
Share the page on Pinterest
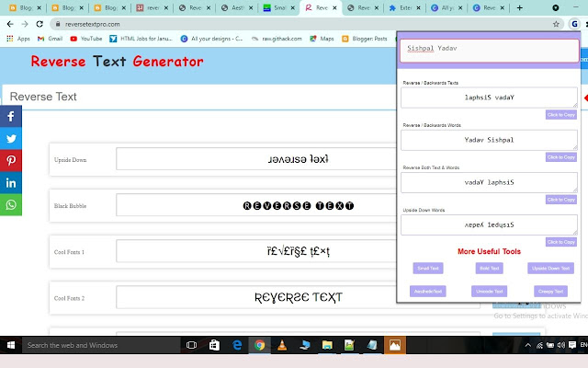coord(11,161)
